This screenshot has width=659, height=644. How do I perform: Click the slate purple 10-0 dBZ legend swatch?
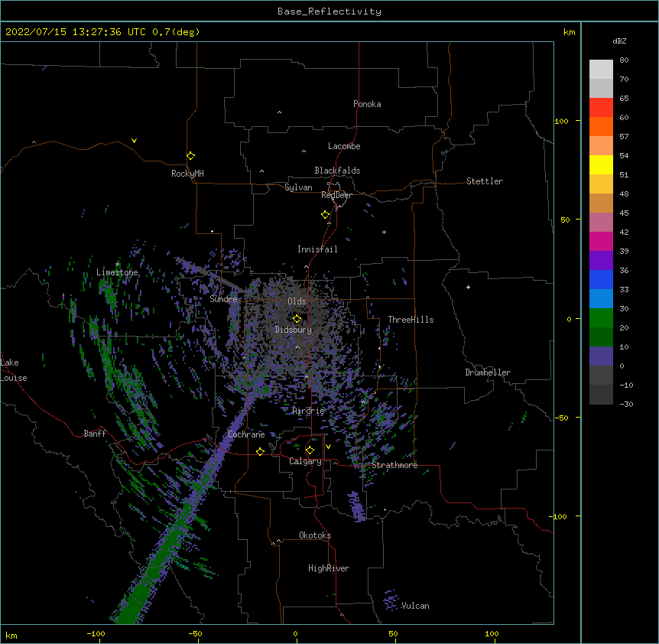click(x=601, y=356)
